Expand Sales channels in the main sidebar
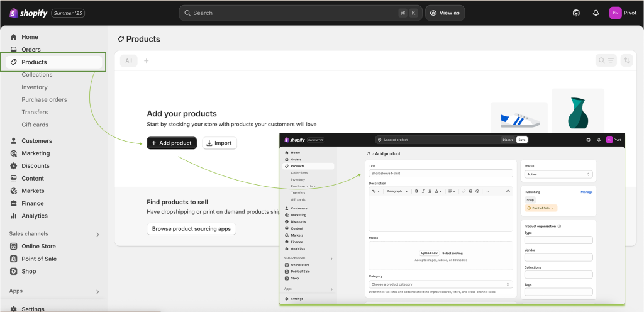This screenshot has width=644, height=312. point(97,235)
